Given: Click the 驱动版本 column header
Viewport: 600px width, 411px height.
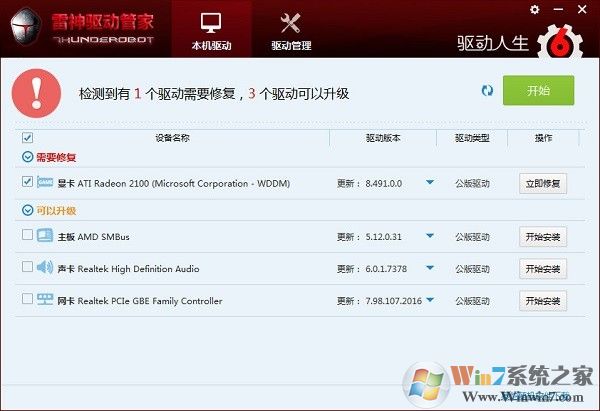Looking at the screenshot, I should [383, 138].
